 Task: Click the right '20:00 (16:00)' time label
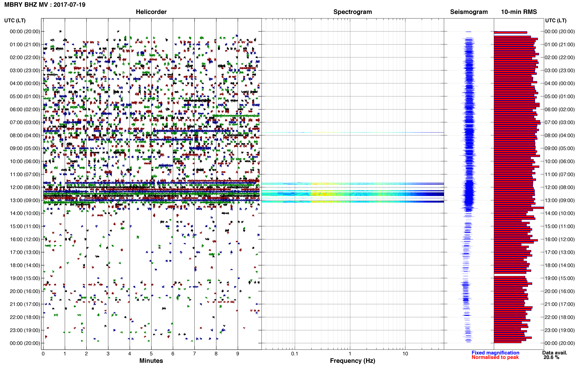pyautogui.click(x=560, y=291)
